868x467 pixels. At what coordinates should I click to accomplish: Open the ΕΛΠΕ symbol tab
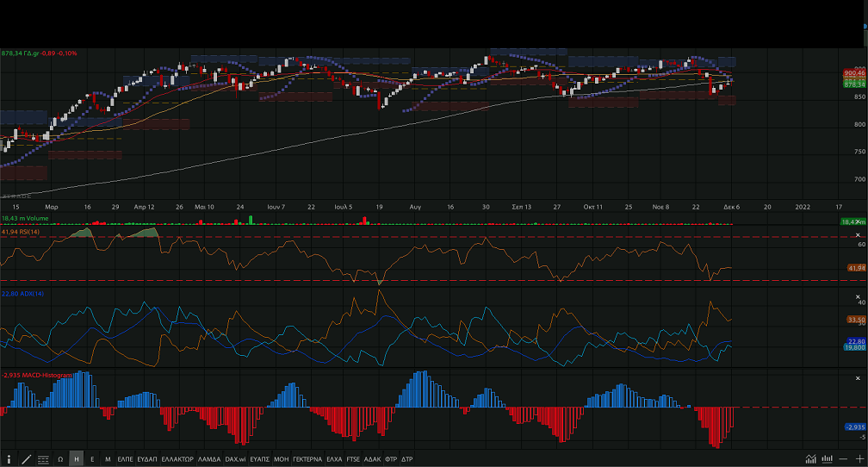[x=125, y=459]
